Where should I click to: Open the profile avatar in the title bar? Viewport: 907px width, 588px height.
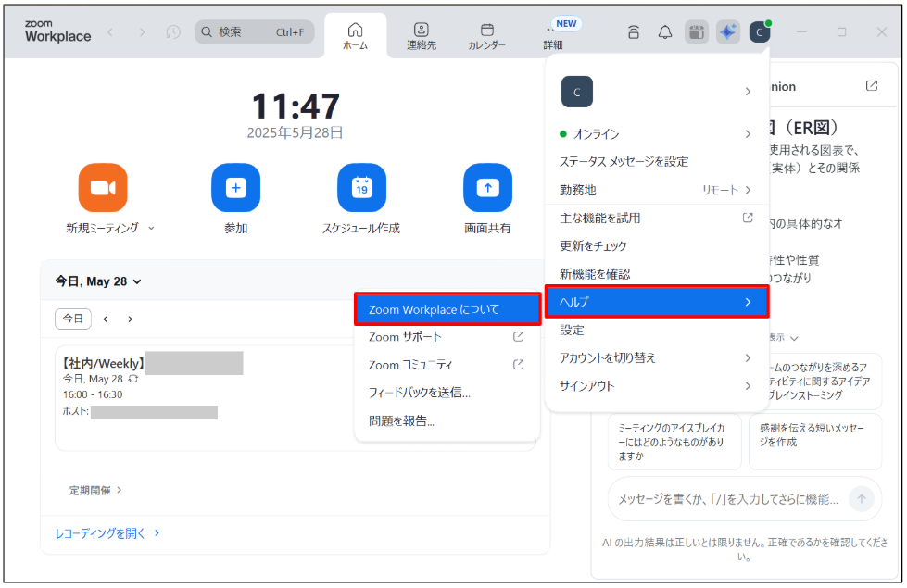point(759,32)
